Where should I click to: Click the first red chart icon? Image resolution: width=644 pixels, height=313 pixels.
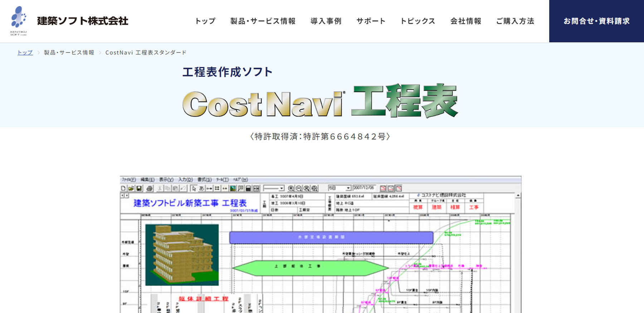pos(383,188)
